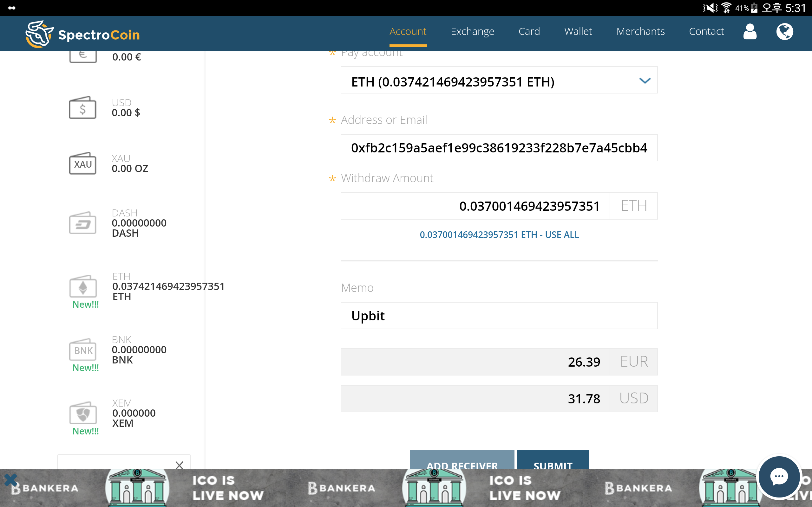This screenshot has width=812, height=507.
Task: Click the globe language icon
Action: pyautogui.click(x=784, y=31)
